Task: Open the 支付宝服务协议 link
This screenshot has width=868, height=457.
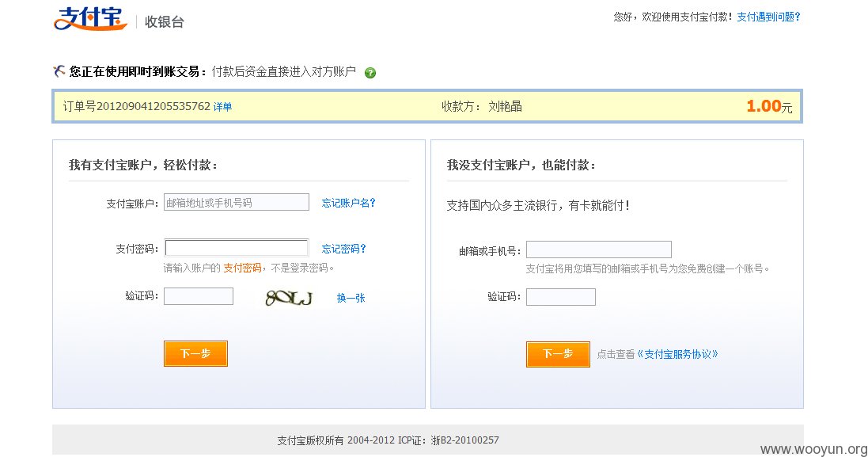Action: pos(677,354)
